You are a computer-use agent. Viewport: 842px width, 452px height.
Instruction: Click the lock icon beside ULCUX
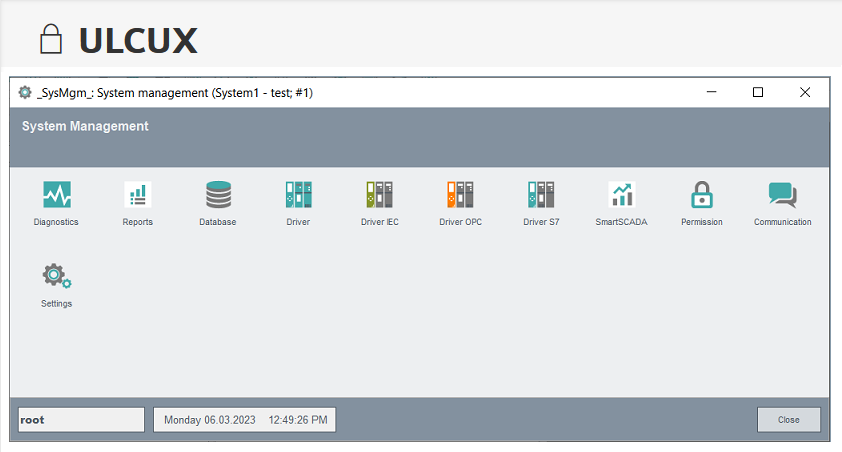pyautogui.click(x=51, y=39)
